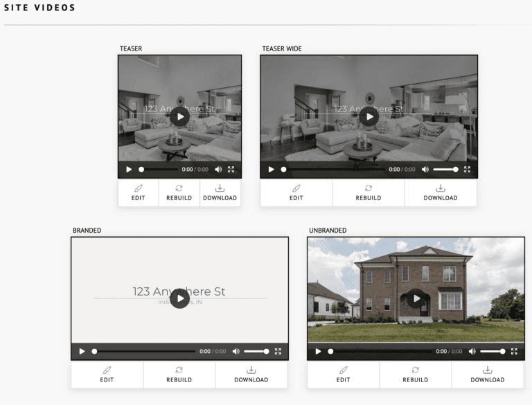Download the Unbranded video

coord(488,375)
